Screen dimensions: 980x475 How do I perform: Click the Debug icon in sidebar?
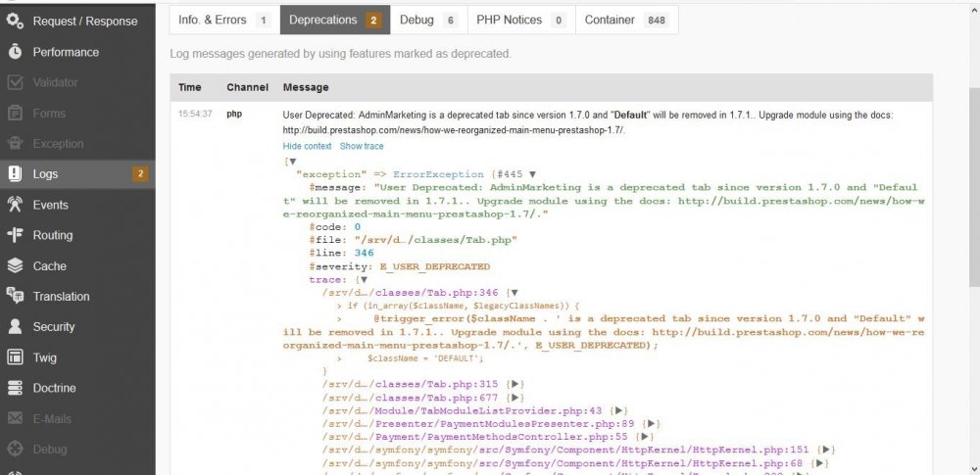coord(15,449)
